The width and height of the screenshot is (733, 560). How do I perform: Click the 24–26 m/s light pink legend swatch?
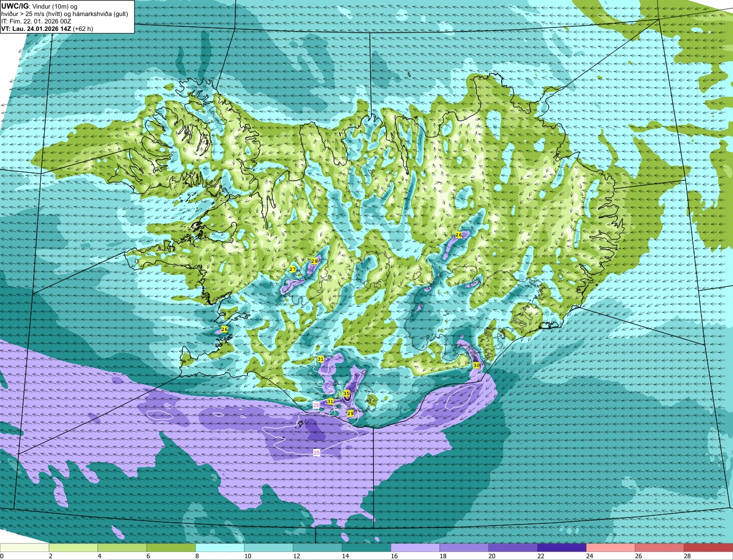coord(611,547)
